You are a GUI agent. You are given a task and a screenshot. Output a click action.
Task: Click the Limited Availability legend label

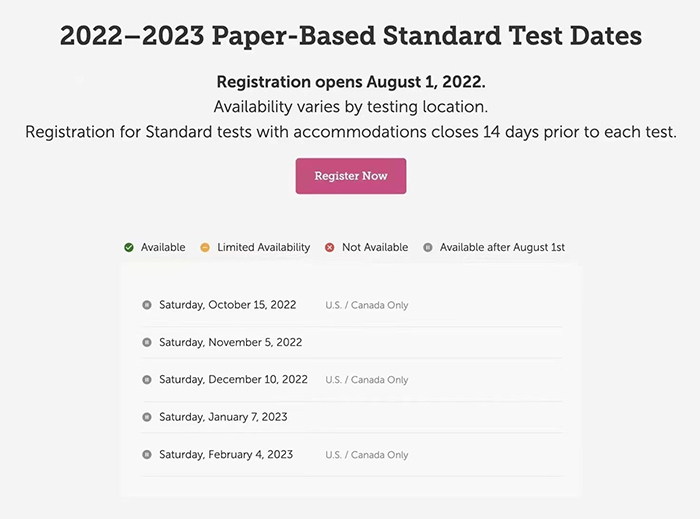264,247
